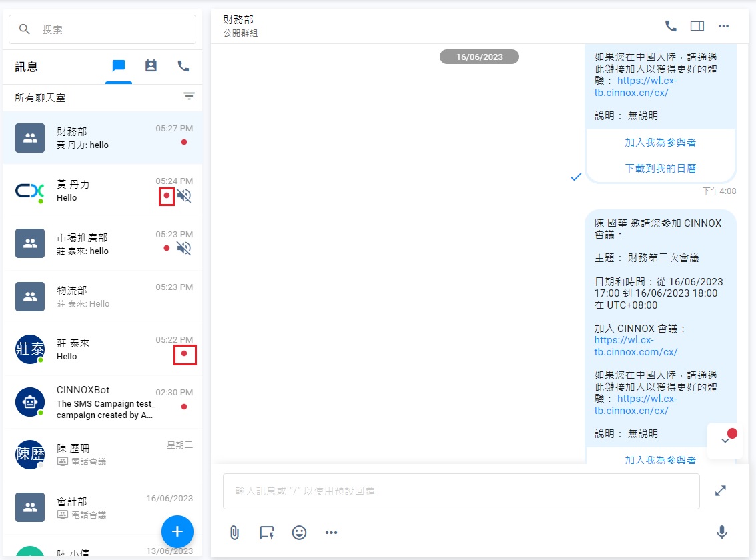The height and width of the screenshot is (560, 756).
Task: Open the 會計部 chat room
Action: click(x=102, y=507)
